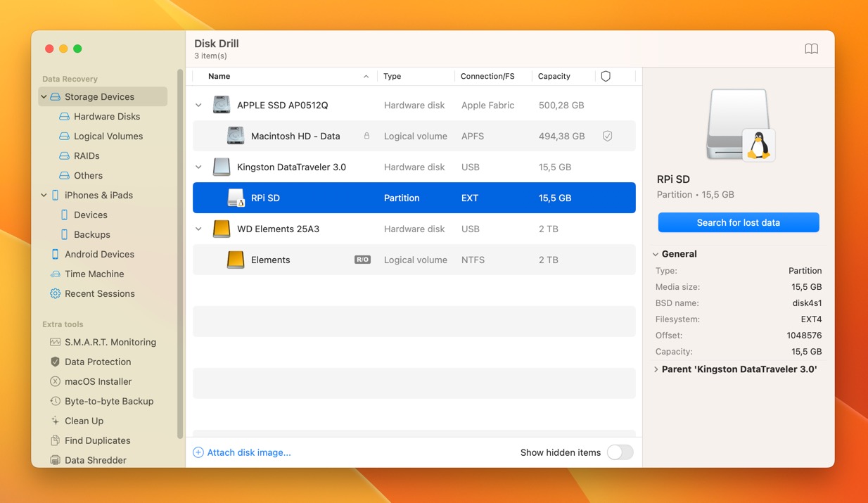Click the shield column header icon

(606, 76)
